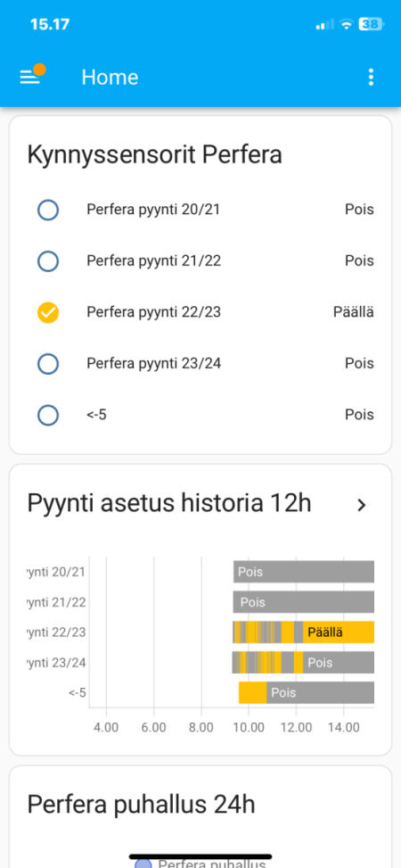
Task: Toggle the <-5 sensor circle
Action: tap(48, 415)
